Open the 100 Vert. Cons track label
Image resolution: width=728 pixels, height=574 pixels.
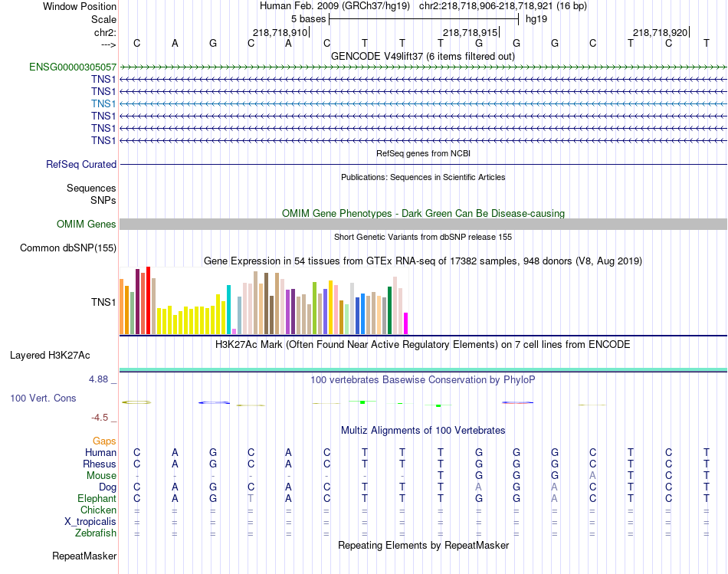tap(43, 399)
